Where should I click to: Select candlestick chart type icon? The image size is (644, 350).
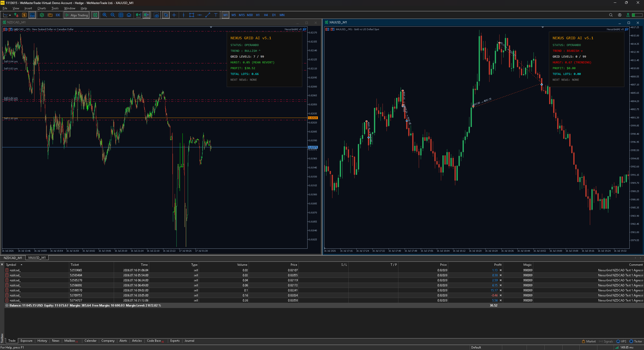95,15
